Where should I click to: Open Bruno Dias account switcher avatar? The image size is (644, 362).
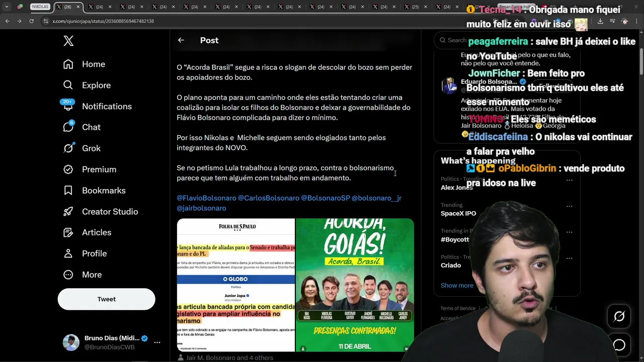tap(71, 342)
